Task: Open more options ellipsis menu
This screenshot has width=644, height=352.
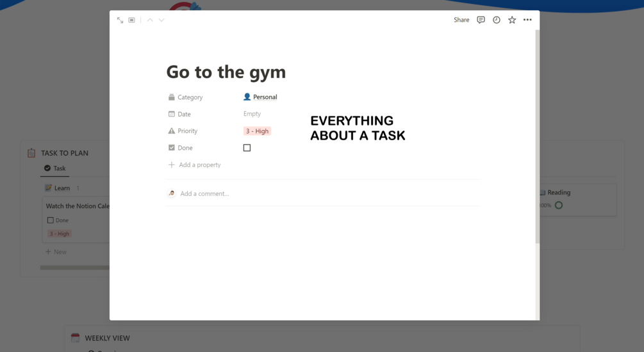Action: [527, 20]
